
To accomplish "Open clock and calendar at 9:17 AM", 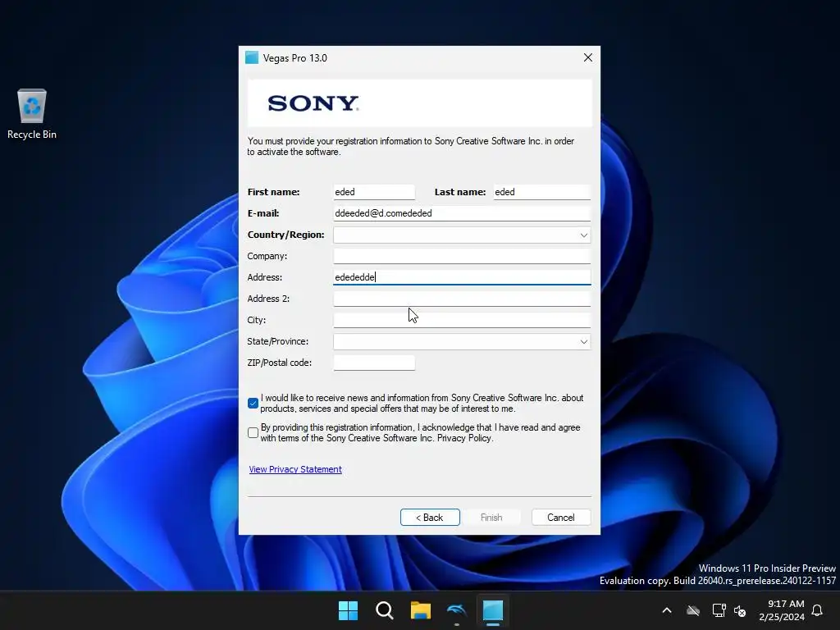I will tap(782, 610).
